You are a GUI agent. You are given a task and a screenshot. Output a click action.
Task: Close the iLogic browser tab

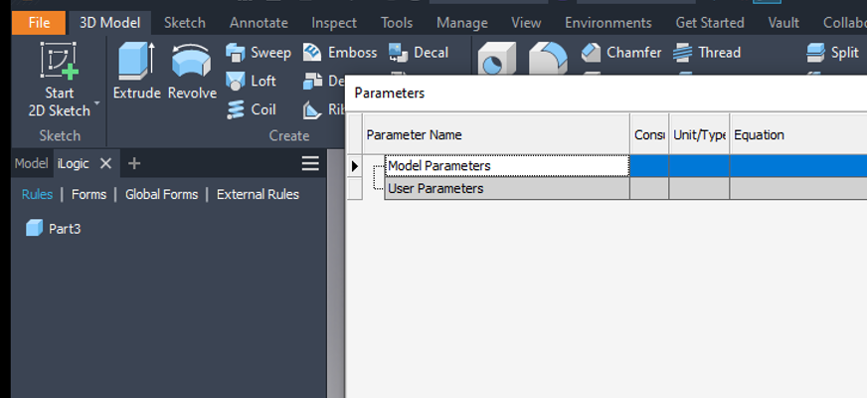click(105, 163)
